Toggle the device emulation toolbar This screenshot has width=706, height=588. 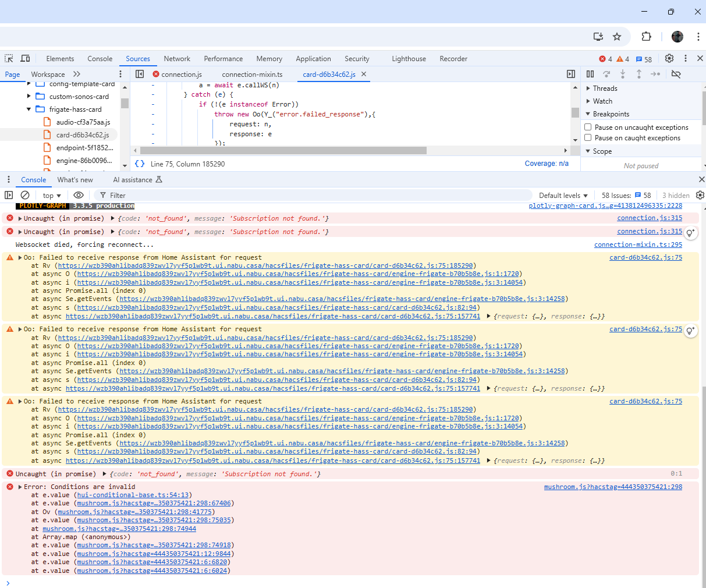tap(25, 58)
